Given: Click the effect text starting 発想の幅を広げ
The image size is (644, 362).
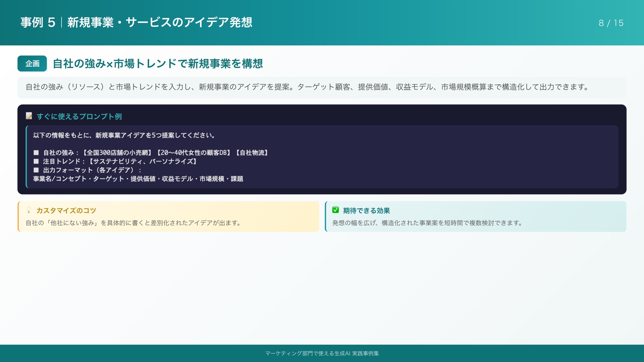Looking at the screenshot, I should [x=427, y=223].
